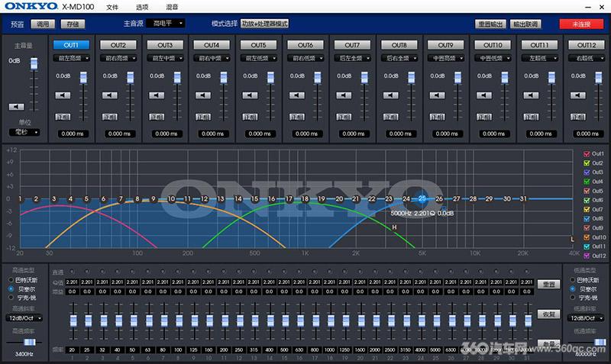Click the high-pass frequency slider at 3400Hz
Viewport: 611px width, 364px height.
[x=30, y=342]
